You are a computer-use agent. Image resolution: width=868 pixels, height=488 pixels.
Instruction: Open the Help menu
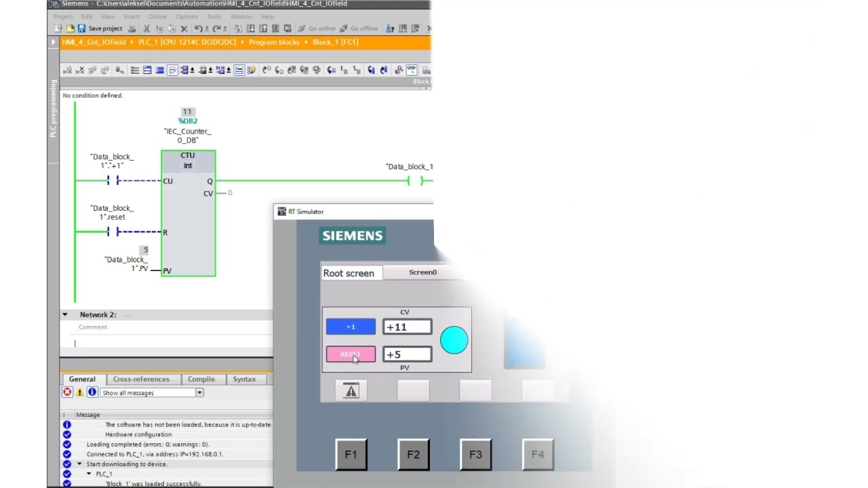pos(267,16)
